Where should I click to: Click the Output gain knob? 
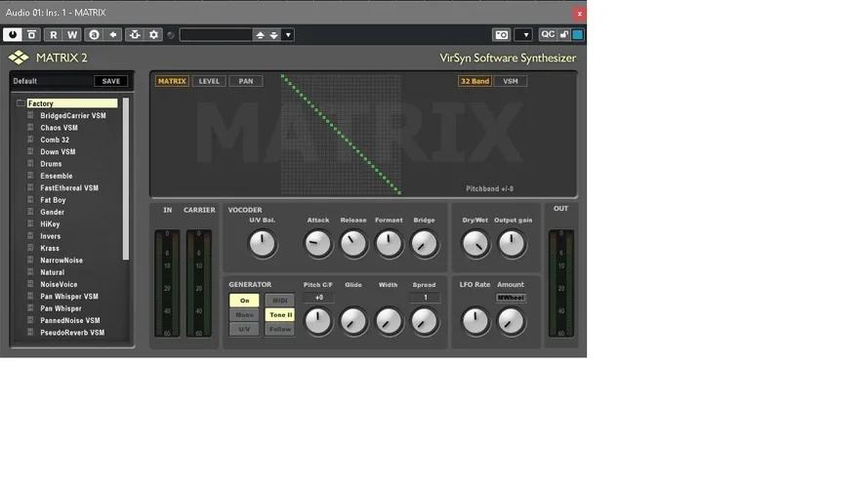click(512, 244)
